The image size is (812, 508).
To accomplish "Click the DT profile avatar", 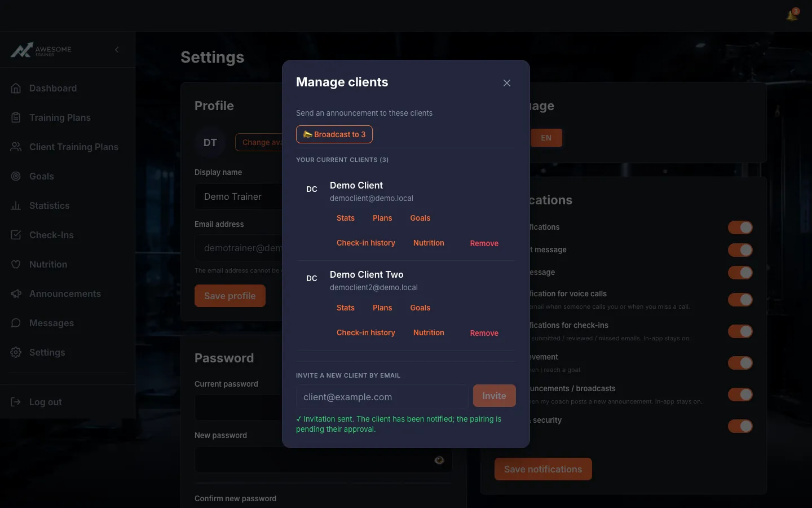I will (x=210, y=142).
